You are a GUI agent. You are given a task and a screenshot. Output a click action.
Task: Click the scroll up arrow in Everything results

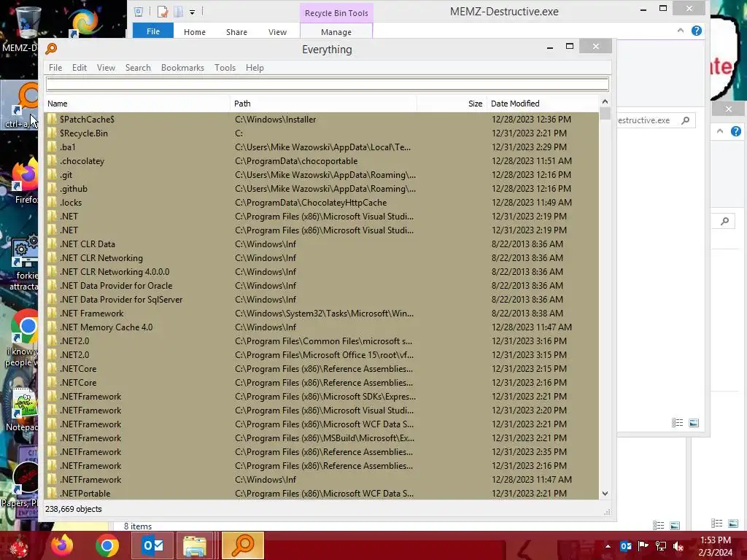605,101
